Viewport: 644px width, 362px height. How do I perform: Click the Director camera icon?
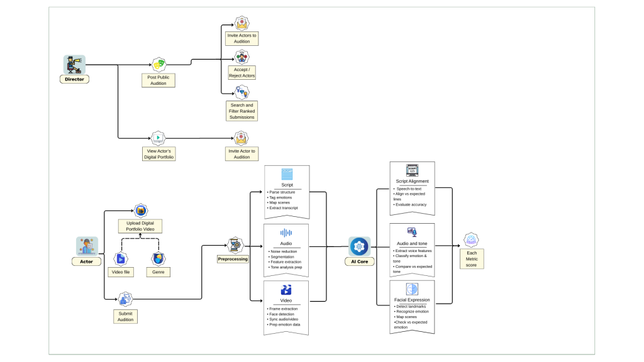point(74,65)
